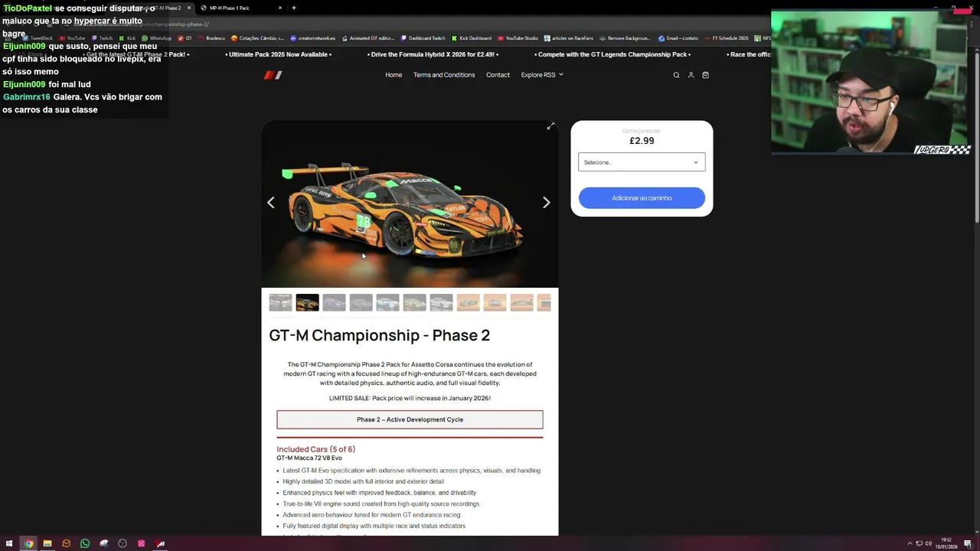Select the orange tiger livery thumbnail
The image size is (980, 551).
pos(307,303)
